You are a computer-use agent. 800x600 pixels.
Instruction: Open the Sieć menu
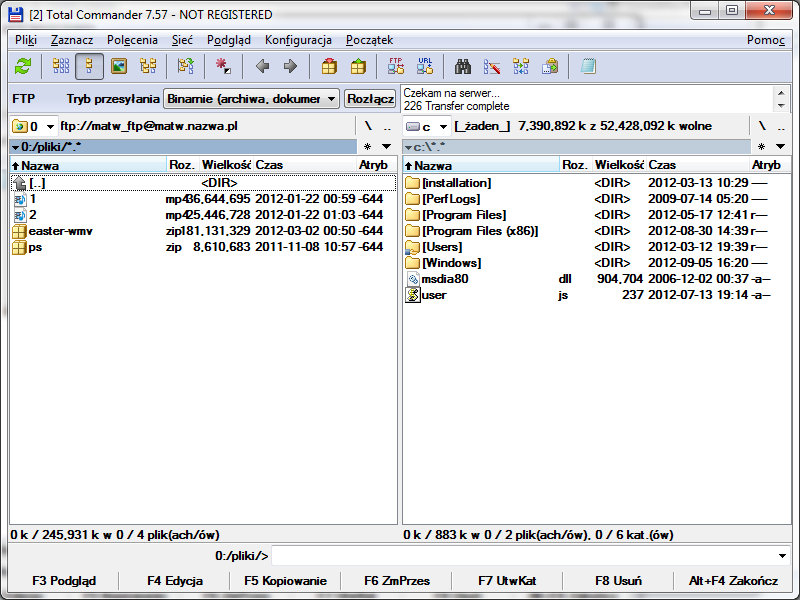(x=182, y=40)
